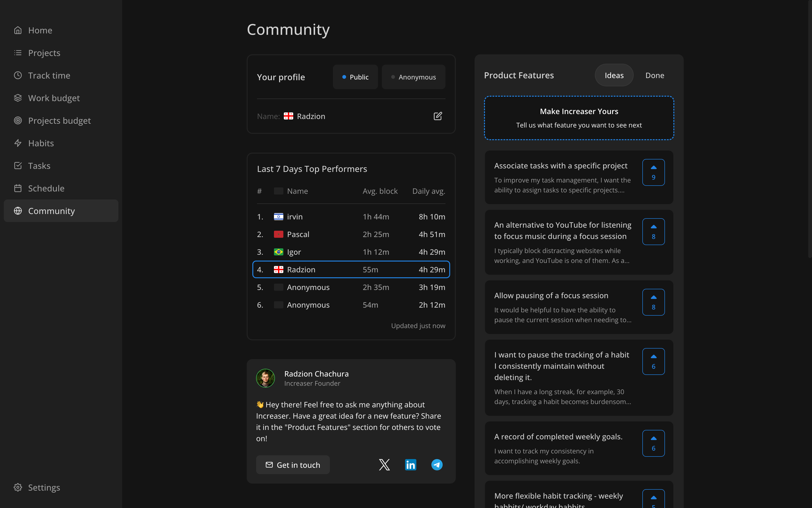This screenshot has width=812, height=508.
Task: Upvote 'More flexible habit tracking' idea
Action: (653, 499)
